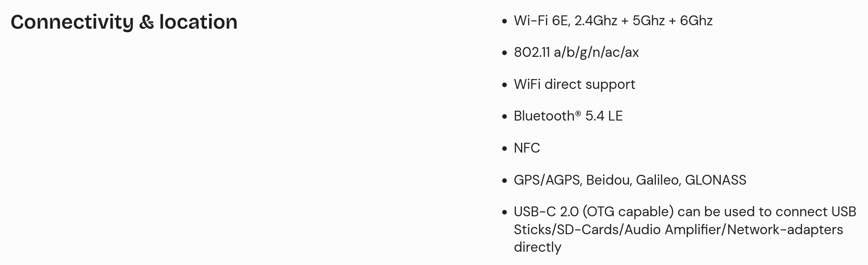This screenshot has width=868, height=265.
Task: Click the bullet point beside NFC
Action: coord(505,149)
